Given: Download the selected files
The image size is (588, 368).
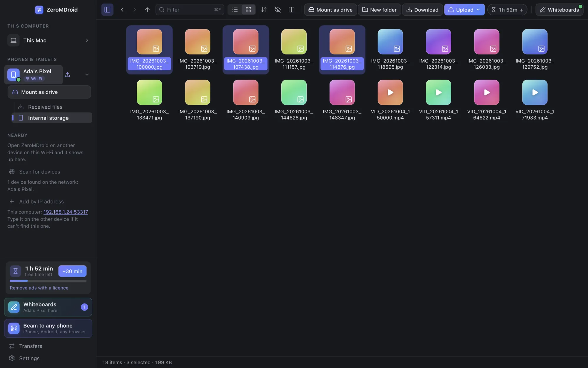Looking at the screenshot, I should (422, 10).
